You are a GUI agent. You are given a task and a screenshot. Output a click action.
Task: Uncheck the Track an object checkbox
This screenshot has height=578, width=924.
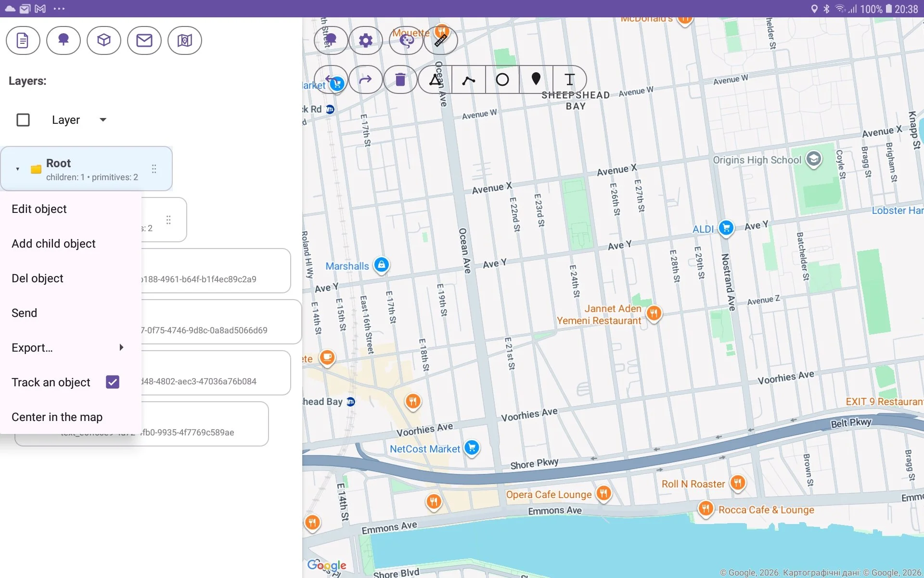113,382
